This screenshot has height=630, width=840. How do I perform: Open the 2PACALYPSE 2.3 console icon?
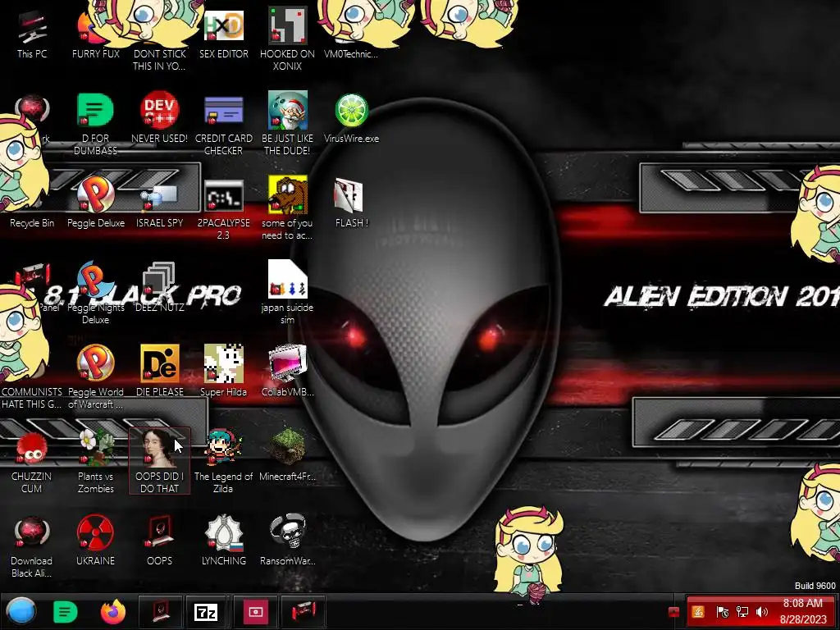pos(223,209)
